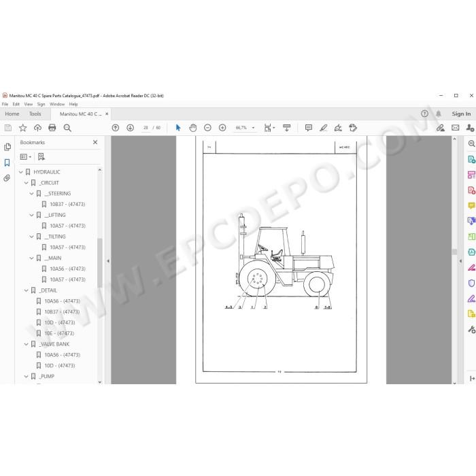Close the Manitou MC 40 C tab
This screenshot has height=476, width=476.
point(107,114)
